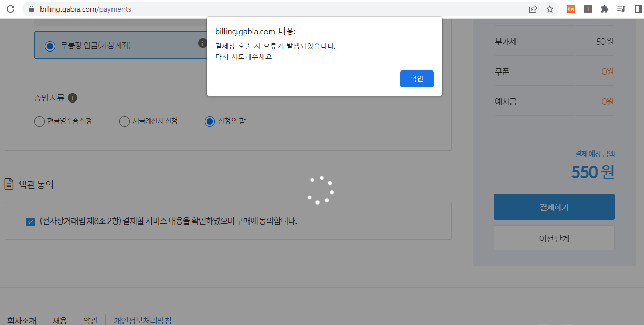Open the Extensions puzzle icon
The height and width of the screenshot is (325, 644).
605,9
